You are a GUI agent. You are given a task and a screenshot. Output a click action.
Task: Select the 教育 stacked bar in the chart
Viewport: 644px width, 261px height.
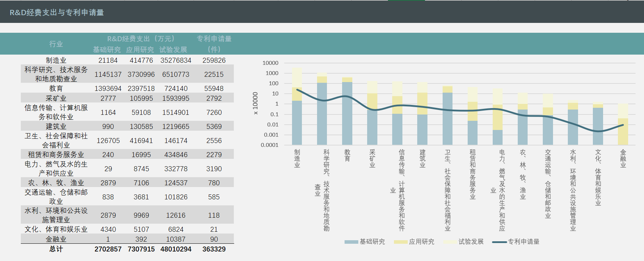(347, 111)
